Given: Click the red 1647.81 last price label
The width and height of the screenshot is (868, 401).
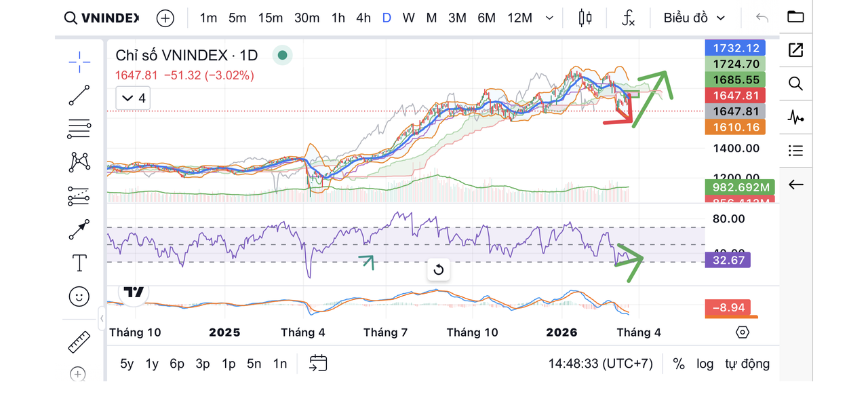Looking at the screenshot, I should (x=736, y=96).
